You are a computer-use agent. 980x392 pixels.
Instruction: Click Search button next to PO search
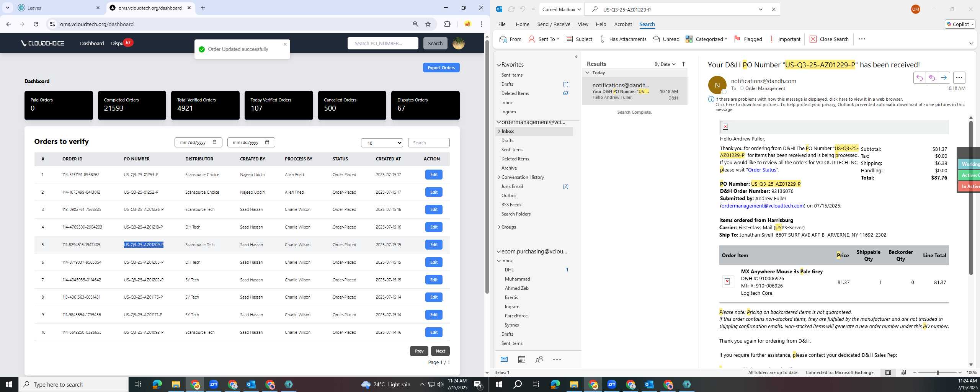click(435, 43)
